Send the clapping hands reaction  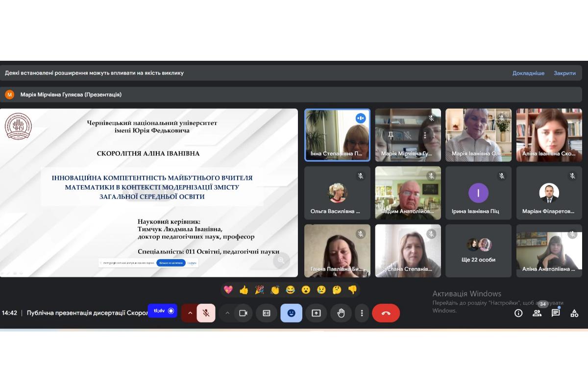click(x=275, y=290)
